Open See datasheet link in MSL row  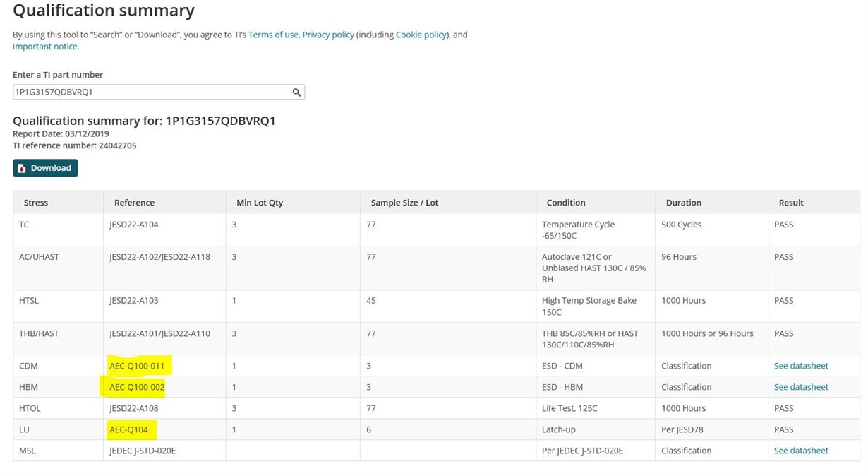point(801,451)
